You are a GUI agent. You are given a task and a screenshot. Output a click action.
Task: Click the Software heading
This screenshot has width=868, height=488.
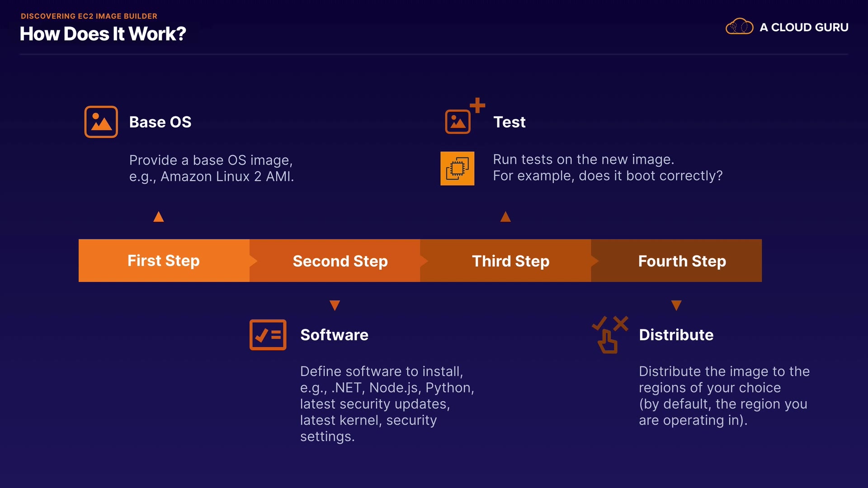pos(334,335)
